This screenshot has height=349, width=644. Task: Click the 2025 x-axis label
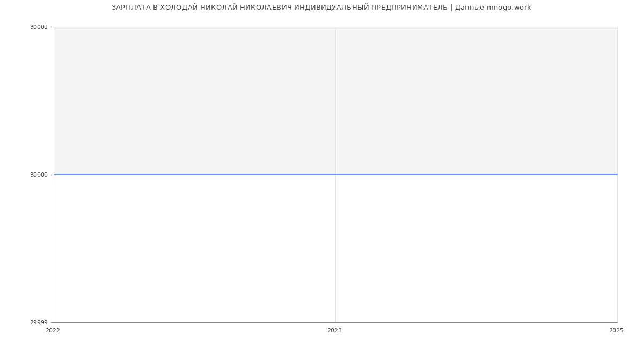pyautogui.click(x=616, y=331)
